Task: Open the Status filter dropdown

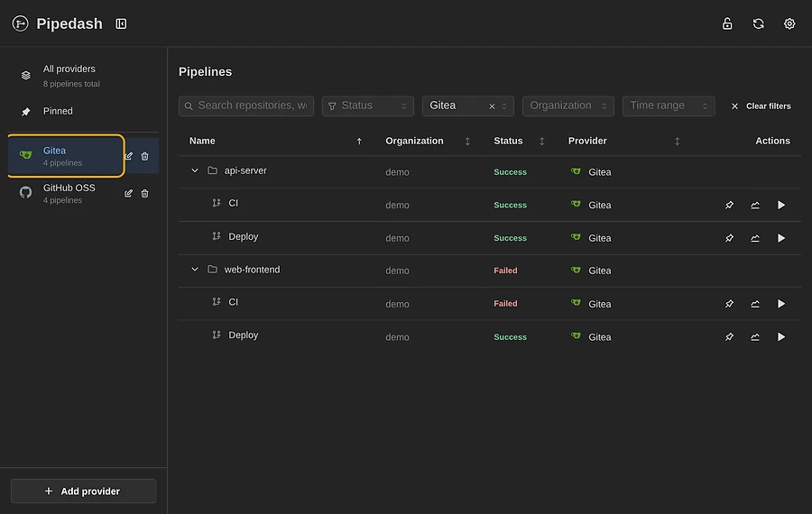Action: pos(368,106)
